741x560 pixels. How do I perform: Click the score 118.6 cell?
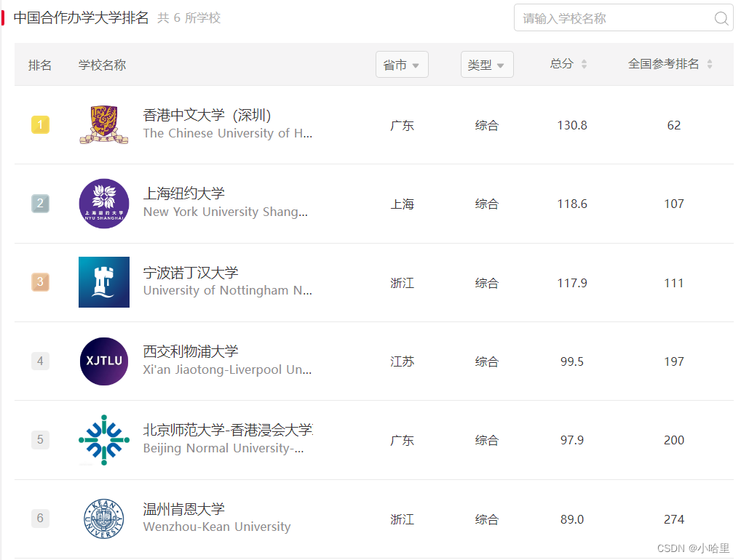tap(572, 204)
